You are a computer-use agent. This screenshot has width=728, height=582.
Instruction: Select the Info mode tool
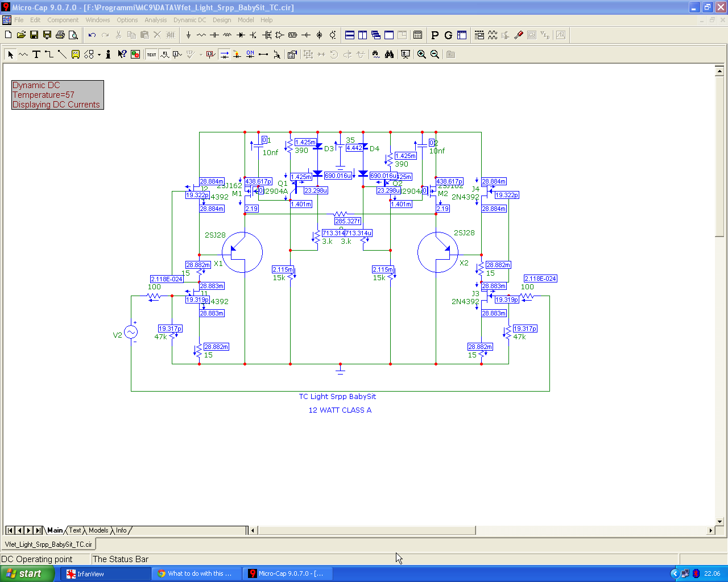(108, 55)
